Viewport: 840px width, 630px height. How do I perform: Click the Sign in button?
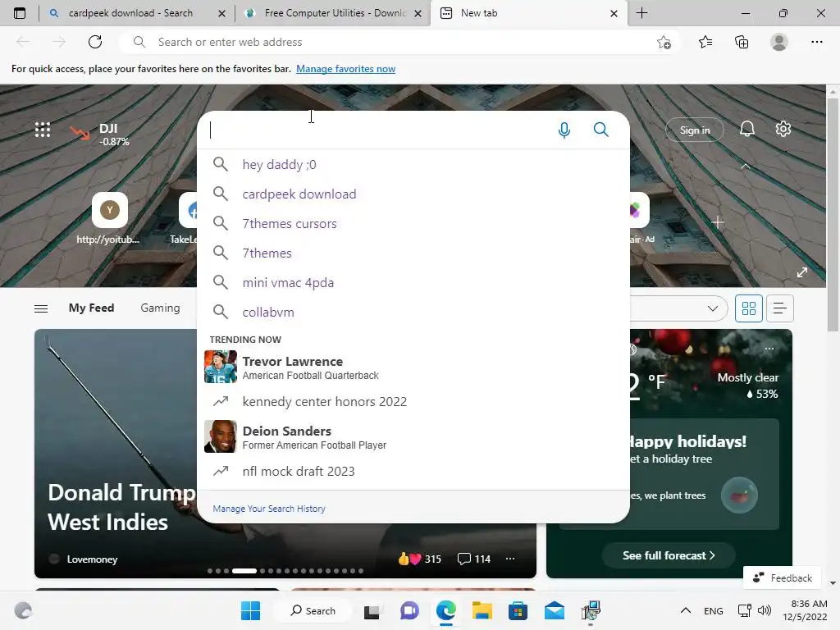pyautogui.click(x=695, y=130)
